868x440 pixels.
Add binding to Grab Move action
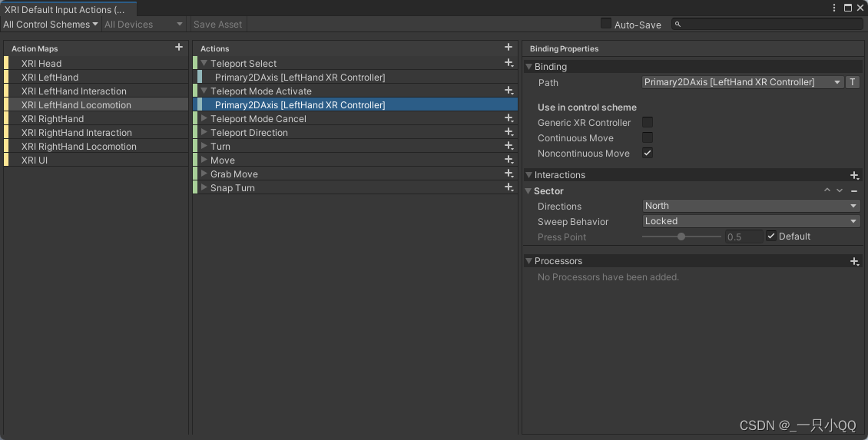click(x=509, y=174)
